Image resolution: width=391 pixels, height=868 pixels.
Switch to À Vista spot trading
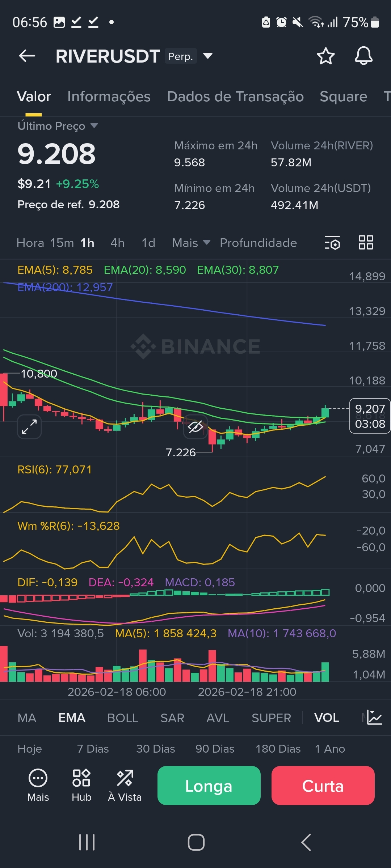tap(125, 785)
